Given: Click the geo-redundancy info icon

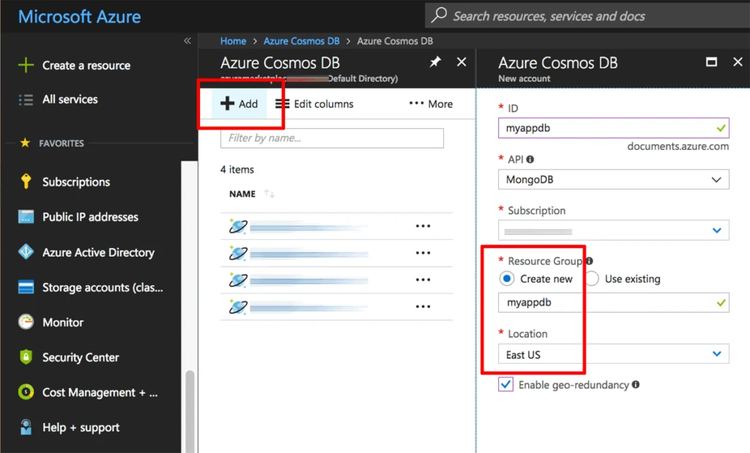Looking at the screenshot, I should click(636, 384).
